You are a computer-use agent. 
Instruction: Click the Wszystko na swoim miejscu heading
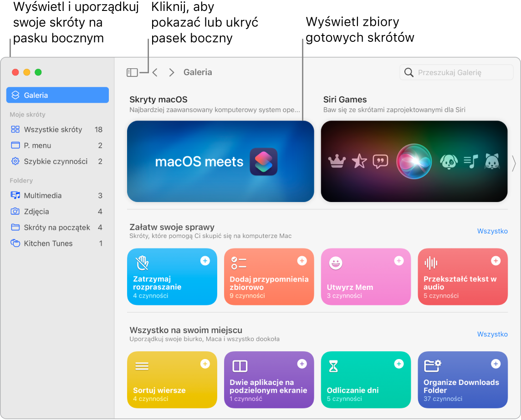[186, 330]
